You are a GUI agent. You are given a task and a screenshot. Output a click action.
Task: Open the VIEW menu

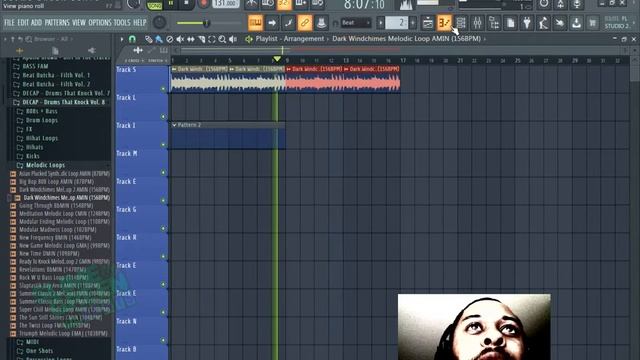(x=79, y=23)
